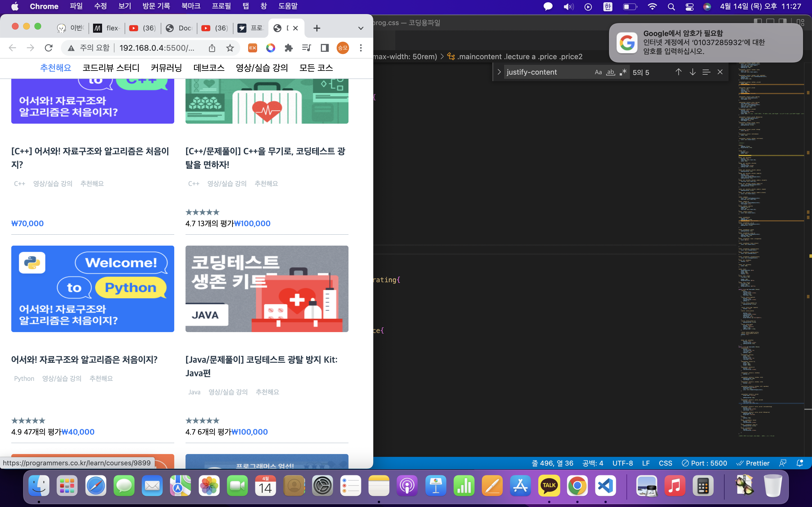Viewport: 812px width, 507px height.
Task: Go to previous match in find widget
Action: pos(678,72)
